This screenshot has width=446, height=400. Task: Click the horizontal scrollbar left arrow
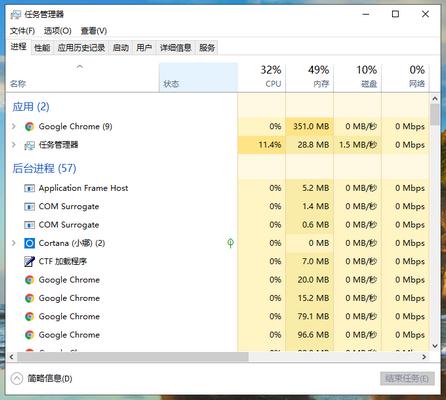pyautogui.click(x=12, y=357)
